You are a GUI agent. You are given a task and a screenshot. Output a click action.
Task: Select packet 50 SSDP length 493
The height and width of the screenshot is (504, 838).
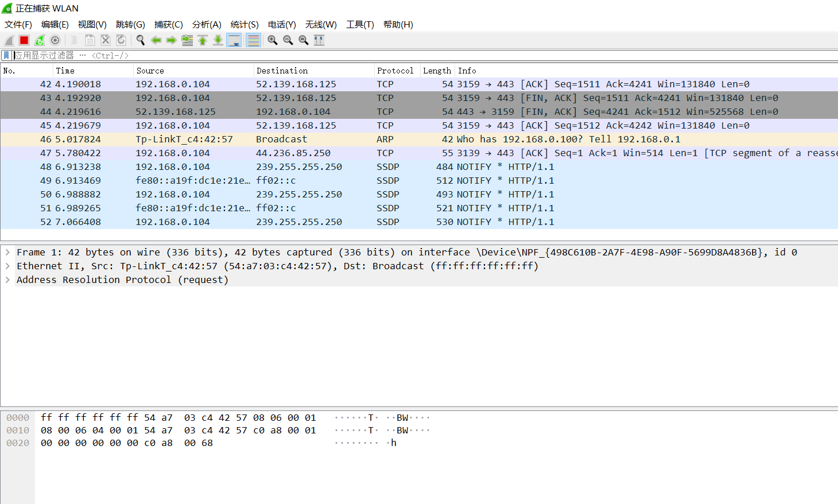click(419, 195)
